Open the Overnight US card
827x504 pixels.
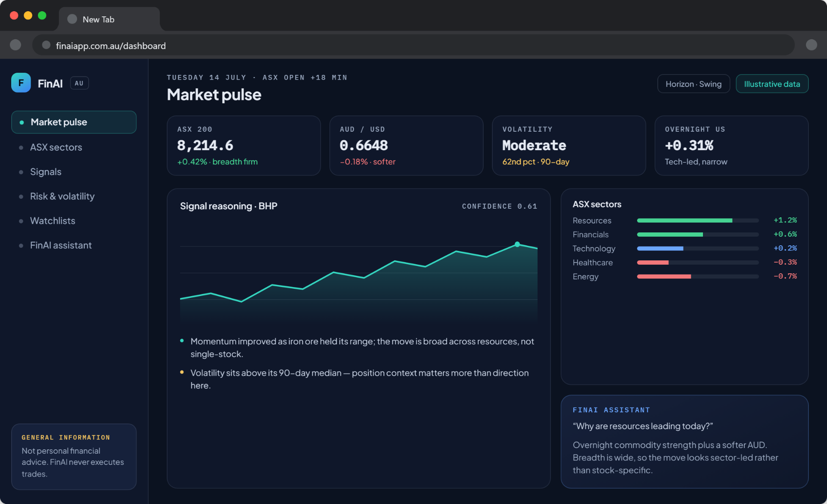[x=731, y=145]
